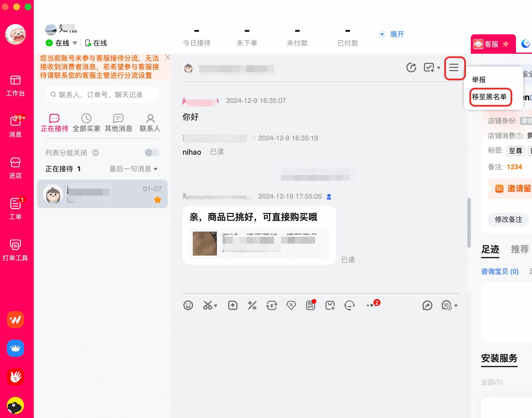Select the contact conversation dated 01-07
Screen dimensions: 532x418
[102, 194]
